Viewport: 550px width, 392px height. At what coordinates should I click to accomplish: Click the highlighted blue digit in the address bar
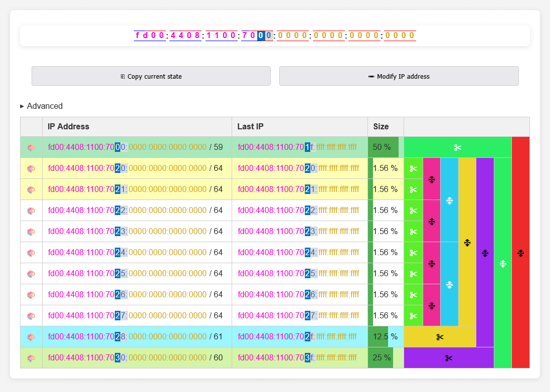coord(261,36)
